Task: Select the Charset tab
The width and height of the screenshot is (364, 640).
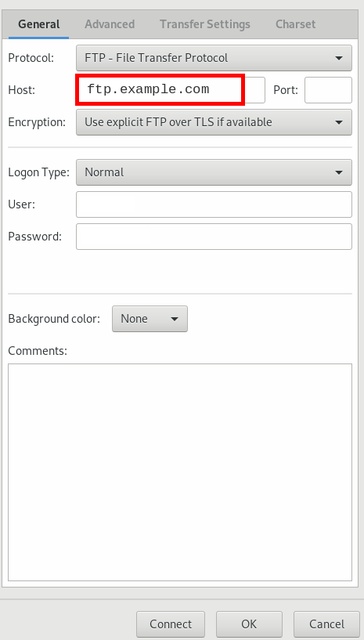Action: pos(295,24)
